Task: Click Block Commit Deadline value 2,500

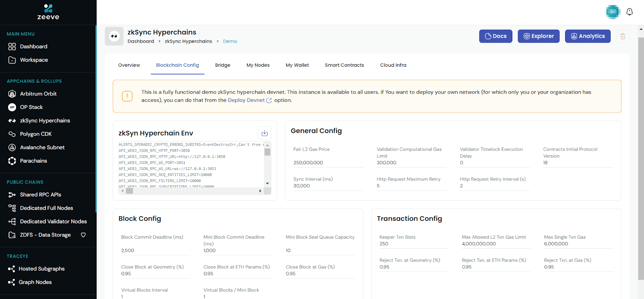Action: click(128, 250)
